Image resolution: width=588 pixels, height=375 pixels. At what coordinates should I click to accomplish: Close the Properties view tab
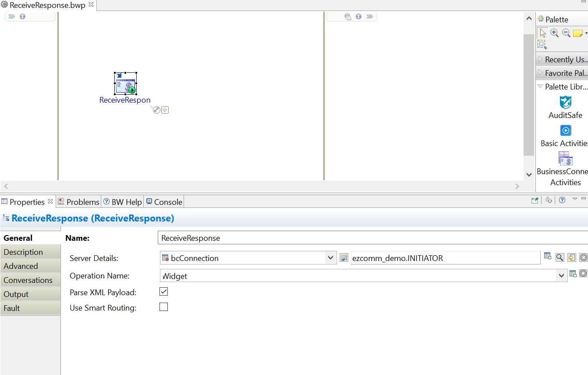point(50,201)
